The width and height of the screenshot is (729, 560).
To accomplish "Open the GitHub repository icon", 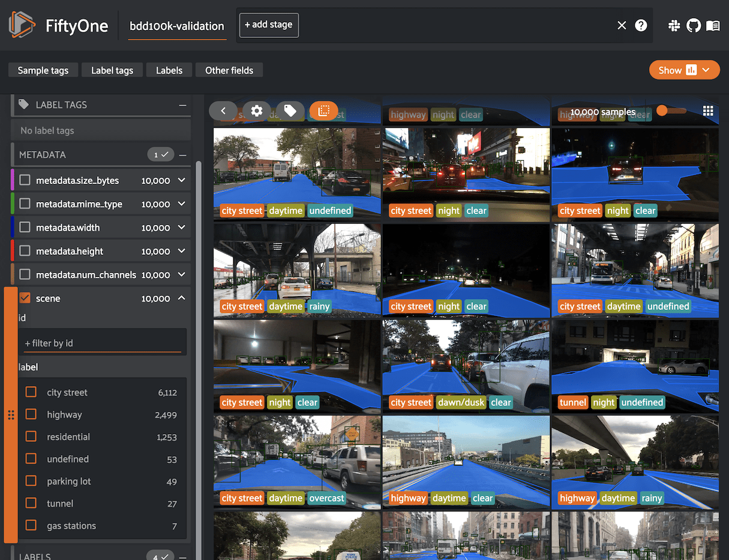I will coord(693,25).
